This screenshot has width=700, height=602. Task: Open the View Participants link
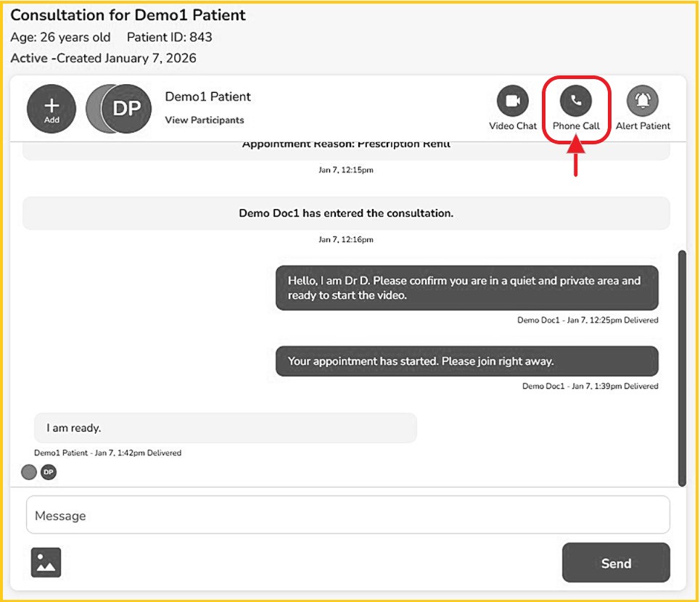205,120
